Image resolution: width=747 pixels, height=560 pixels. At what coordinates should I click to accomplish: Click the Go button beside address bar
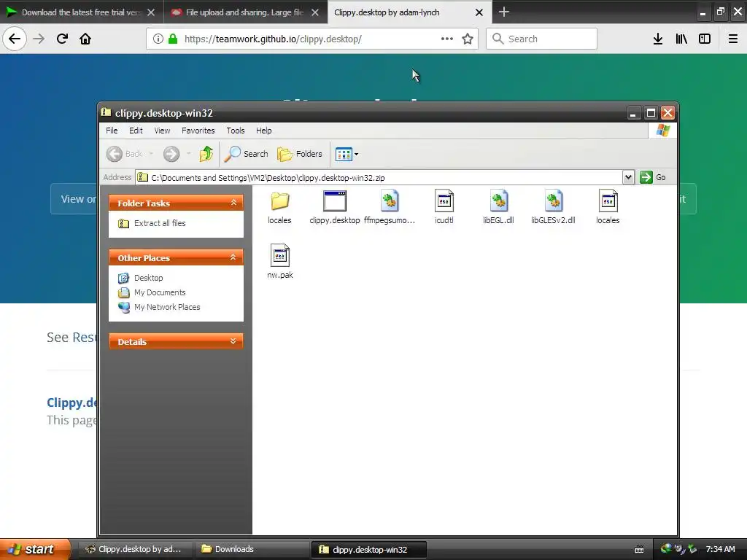point(653,178)
